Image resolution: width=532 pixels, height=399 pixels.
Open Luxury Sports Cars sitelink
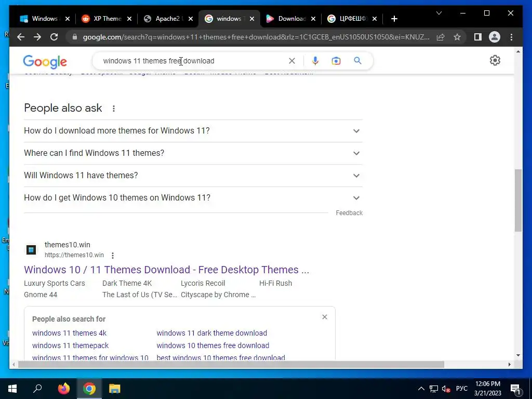(x=54, y=283)
